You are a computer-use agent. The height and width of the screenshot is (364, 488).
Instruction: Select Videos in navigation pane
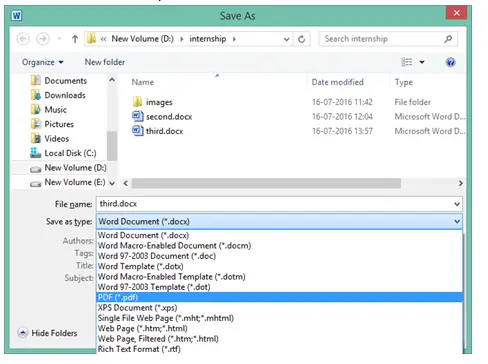coord(50,139)
